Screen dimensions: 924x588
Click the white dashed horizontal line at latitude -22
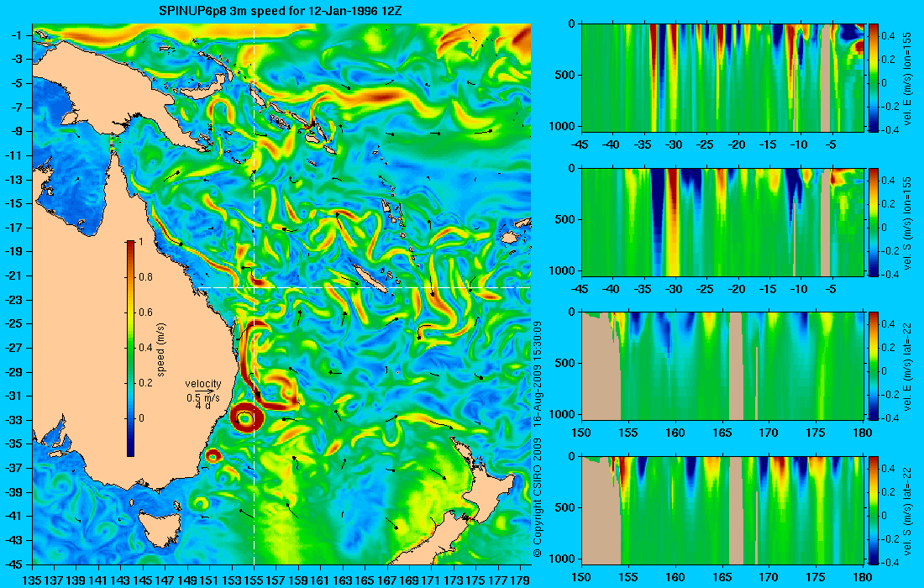click(365, 287)
